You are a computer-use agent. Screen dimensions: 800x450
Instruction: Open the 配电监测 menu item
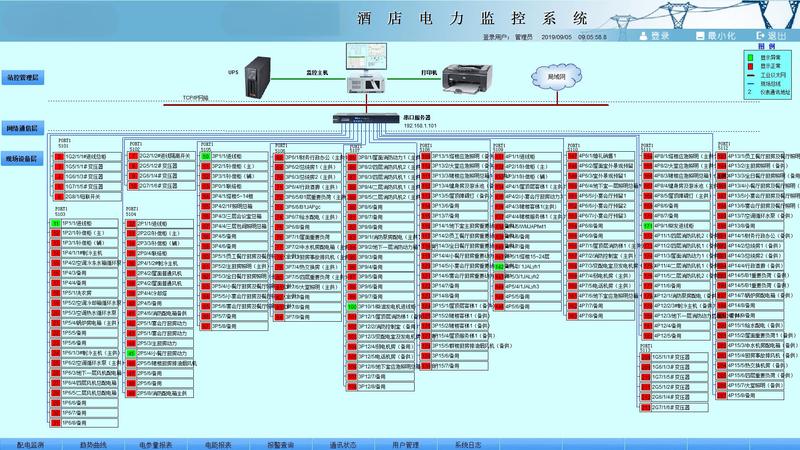coord(32,443)
